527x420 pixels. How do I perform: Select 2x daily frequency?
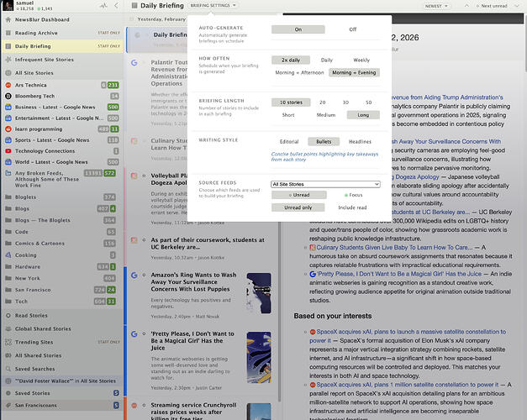coord(291,60)
